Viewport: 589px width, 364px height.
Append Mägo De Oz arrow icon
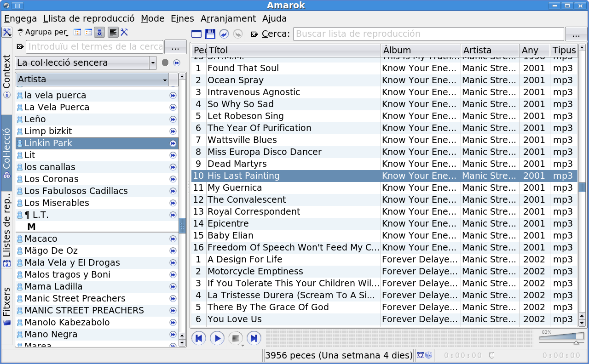click(173, 251)
